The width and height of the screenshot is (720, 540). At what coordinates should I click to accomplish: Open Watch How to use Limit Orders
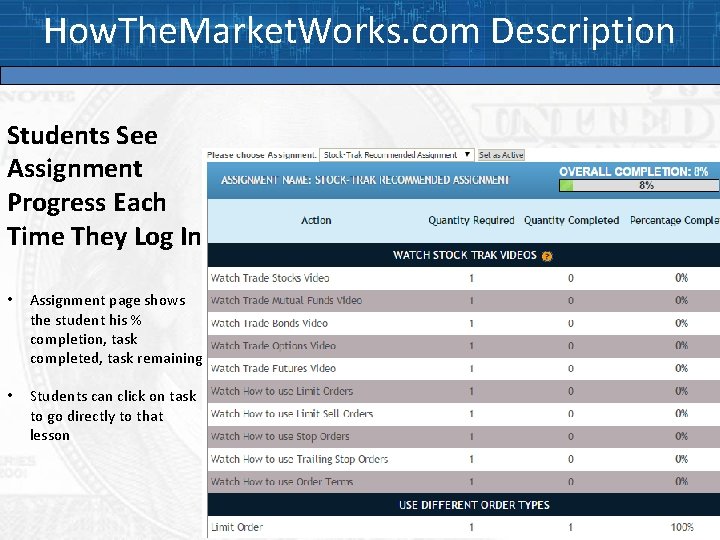(x=282, y=391)
